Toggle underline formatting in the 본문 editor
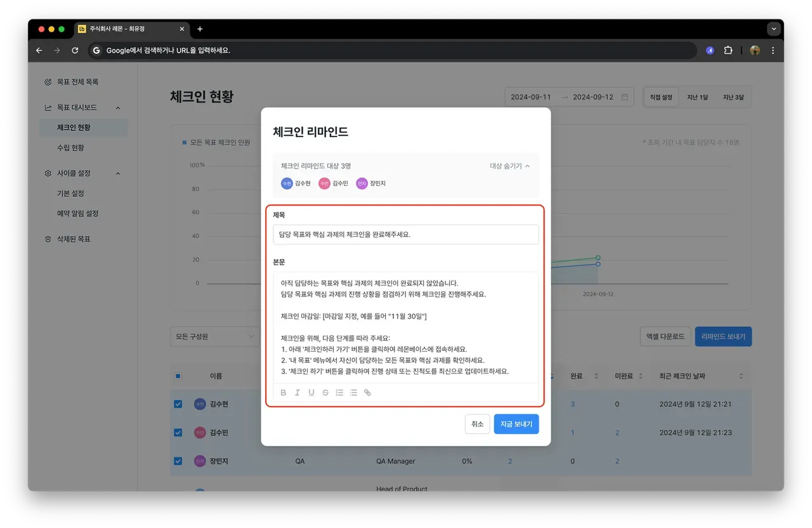This screenshot has width=812, height=528. tap(311, 393)
